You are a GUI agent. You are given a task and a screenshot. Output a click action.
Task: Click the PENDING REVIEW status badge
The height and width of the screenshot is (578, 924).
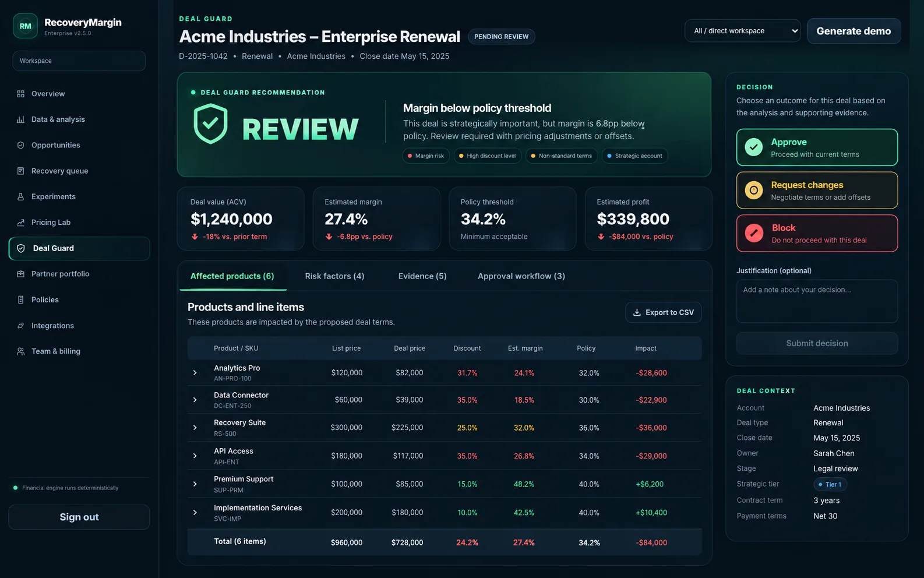(x=501, y=37)
